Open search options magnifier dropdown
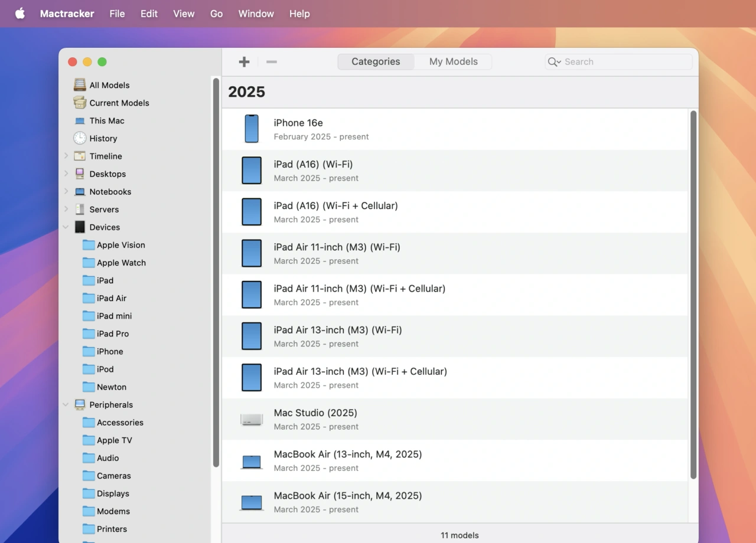This screenshot has width=756, height=543. [554, 62]
